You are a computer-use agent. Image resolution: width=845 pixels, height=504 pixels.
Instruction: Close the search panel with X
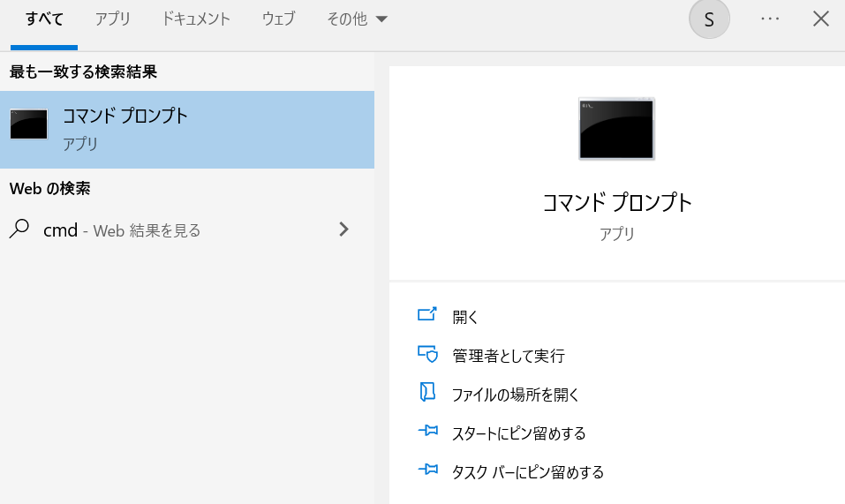tap(821, 19)
